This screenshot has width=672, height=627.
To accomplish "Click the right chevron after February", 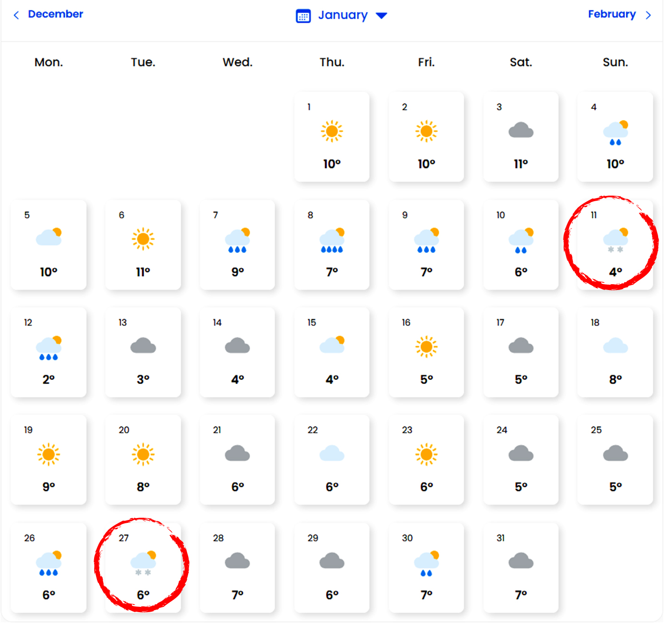I will click(648, 15).
